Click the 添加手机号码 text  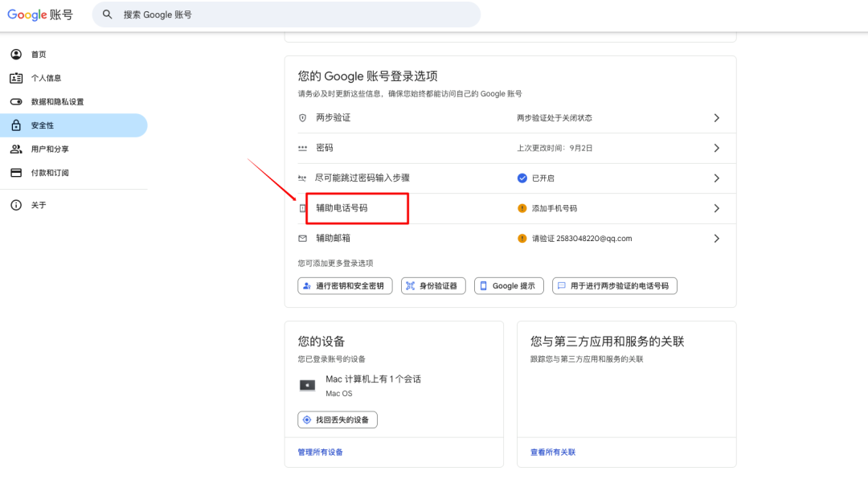click(x=554, y=208)
